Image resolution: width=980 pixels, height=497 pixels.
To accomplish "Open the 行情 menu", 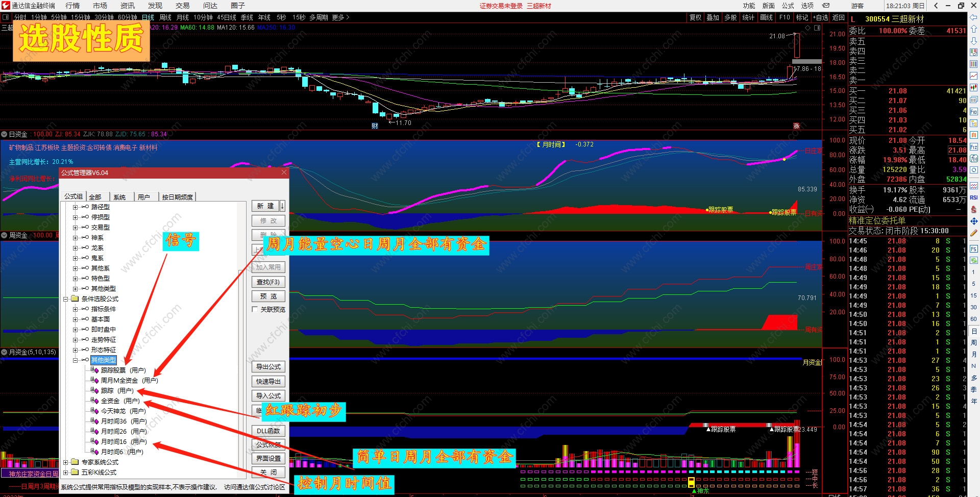I will coord(72,6).
